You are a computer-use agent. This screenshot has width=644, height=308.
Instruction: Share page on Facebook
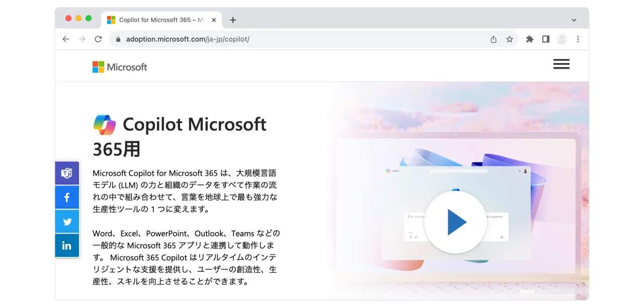pyautogui.click(x=67, y=197)
